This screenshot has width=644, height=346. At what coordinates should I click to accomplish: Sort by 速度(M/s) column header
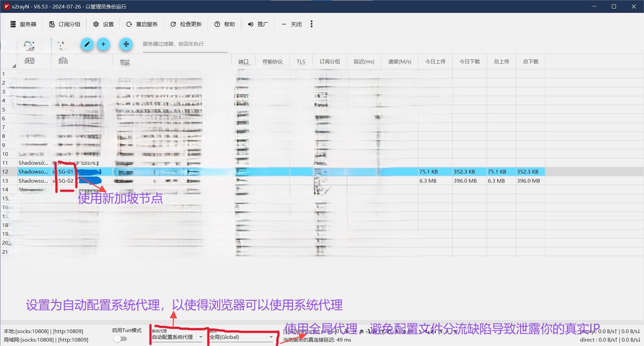coord(400,61)
